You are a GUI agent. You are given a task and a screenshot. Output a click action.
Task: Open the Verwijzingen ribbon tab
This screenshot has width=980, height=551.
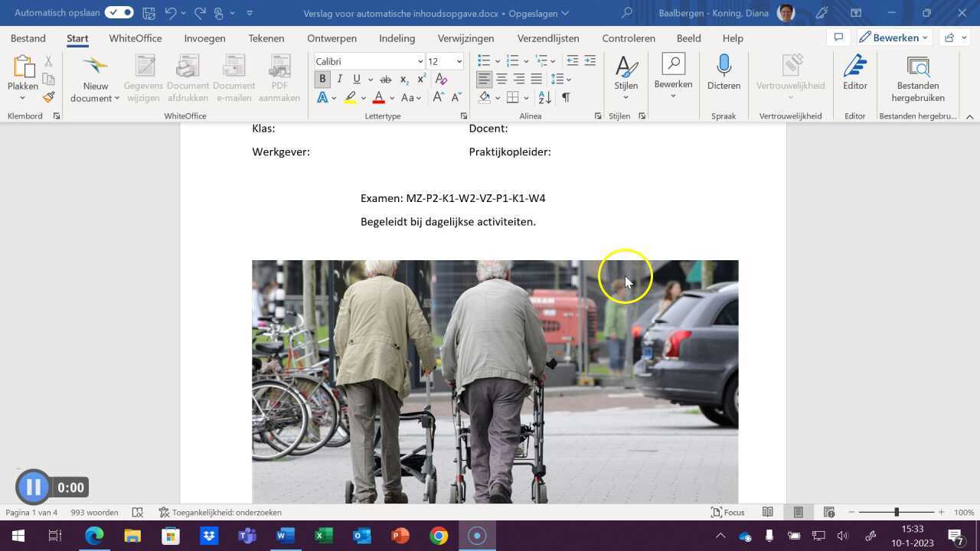point(465,38)
